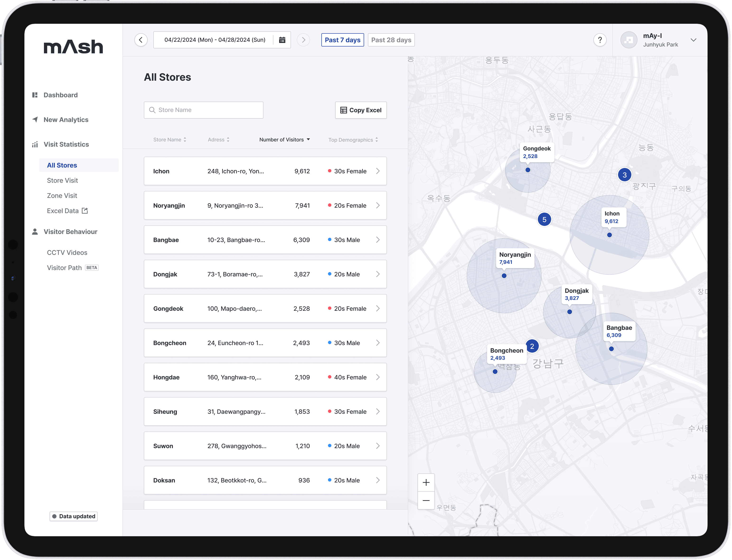
Task: Select All Stores in sidebar
Action: tap(79, 165)
